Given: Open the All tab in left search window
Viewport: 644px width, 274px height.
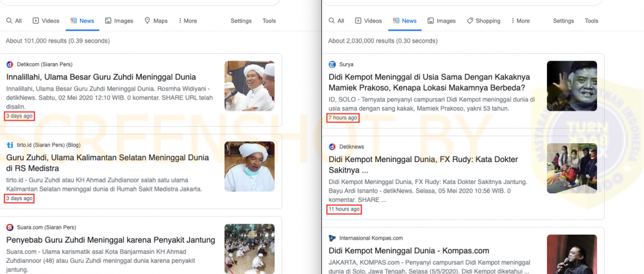Looking at the screenshot, I should [14, 21].
